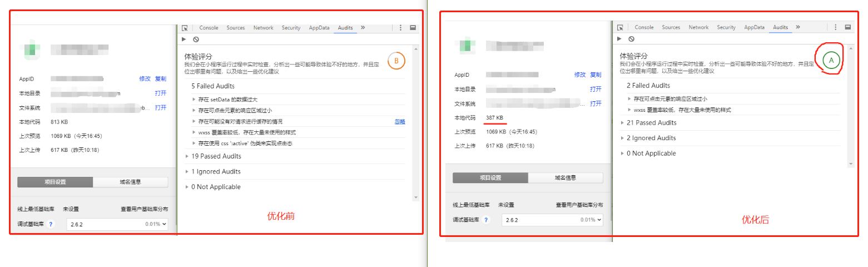The height and width of the screenshot is (267, 868).
Task: Click the 忽略 link on the request caching audit
Action: coord(400,122)
